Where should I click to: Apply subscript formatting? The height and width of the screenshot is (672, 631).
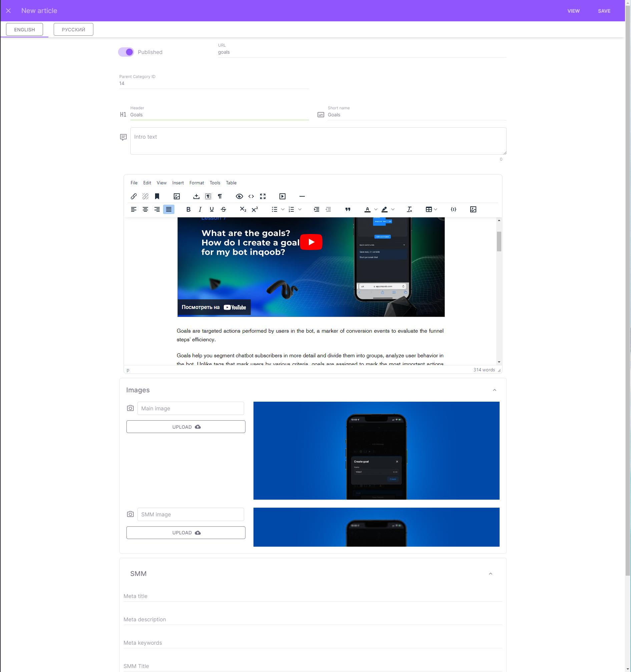243,210
